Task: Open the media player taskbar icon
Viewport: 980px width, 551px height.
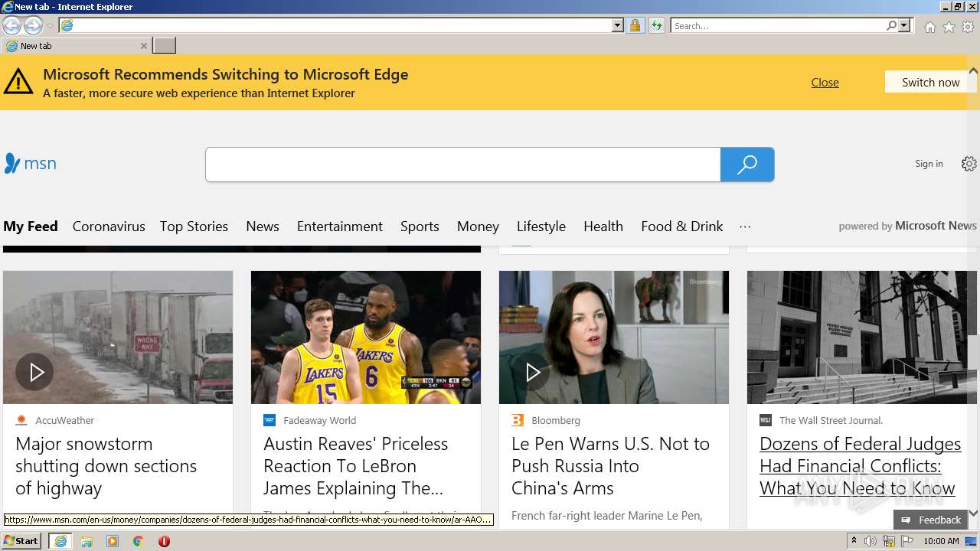Action: (113, 541)
